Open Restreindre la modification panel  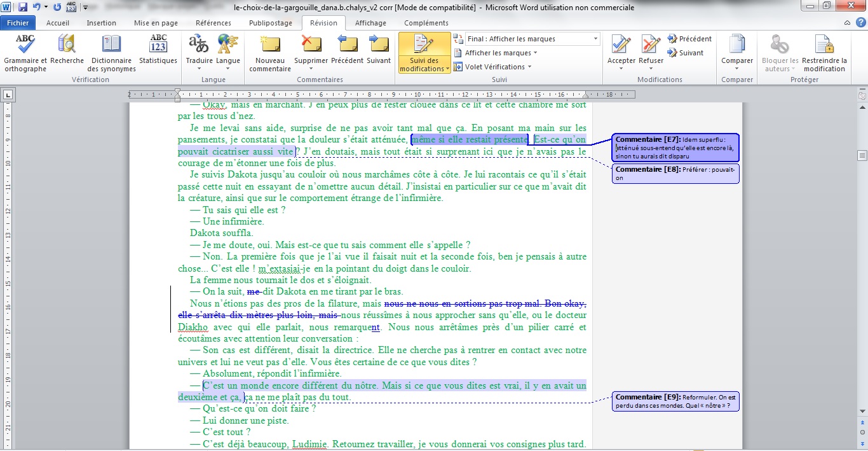tap(824, 46)
